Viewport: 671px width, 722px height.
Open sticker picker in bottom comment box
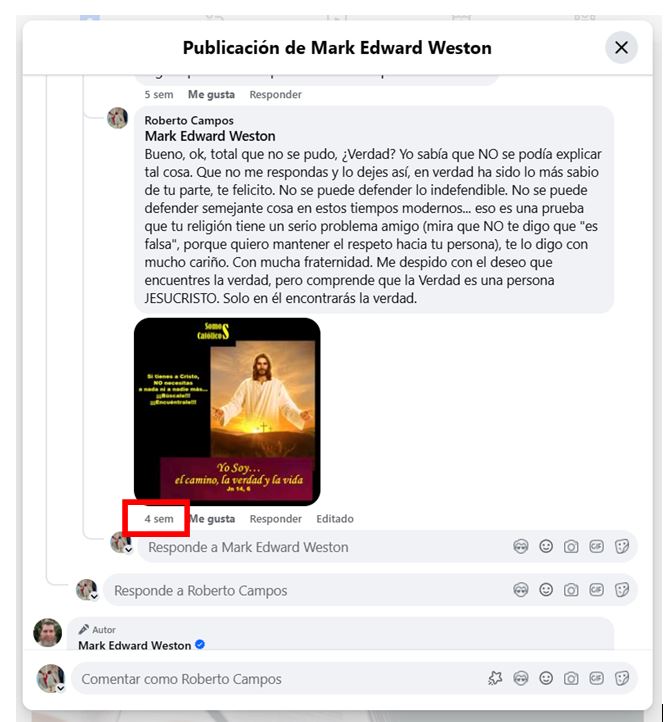tap(622, 678)
